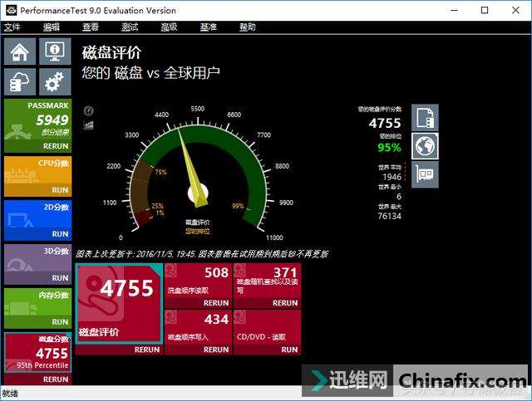Click the 5500 gauge scale label
The width and height of the screenshot is (532, 401).
pyautogui.click(x=198, y=109)
